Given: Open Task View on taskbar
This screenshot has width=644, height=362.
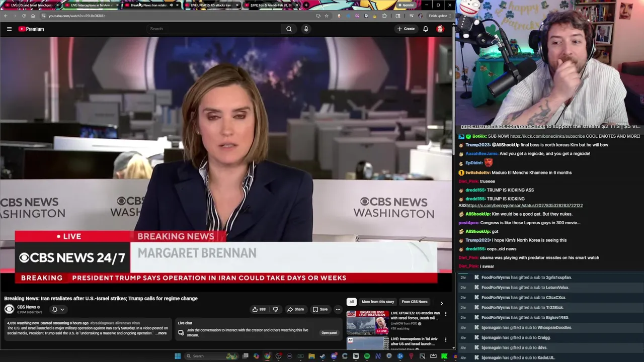Looking at the screenshot, I should (x=245, y=356).
